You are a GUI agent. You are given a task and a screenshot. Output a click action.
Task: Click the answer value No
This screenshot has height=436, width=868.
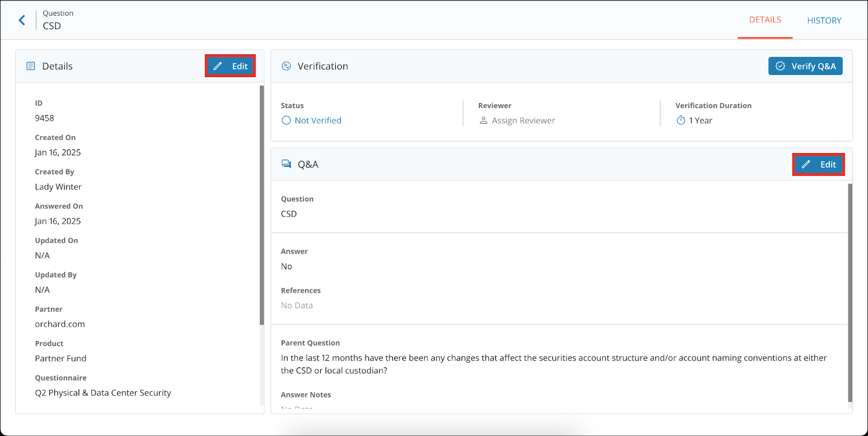(286, 266)
